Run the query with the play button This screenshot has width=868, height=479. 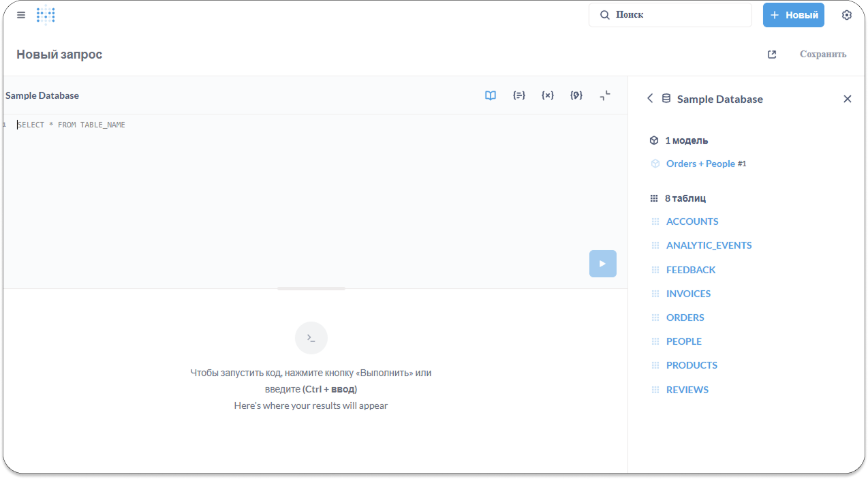pyautogui.click(x=602, y=264)
